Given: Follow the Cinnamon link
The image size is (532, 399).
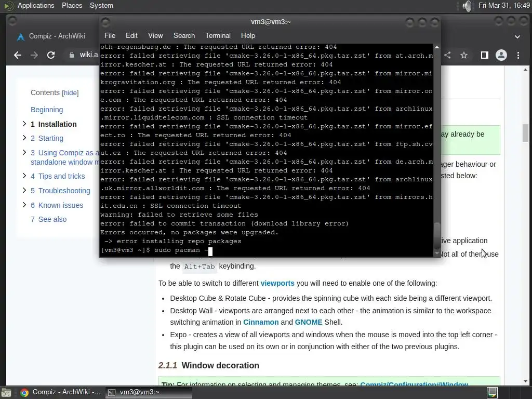Looking at the screenshot, I should (261, 322).
